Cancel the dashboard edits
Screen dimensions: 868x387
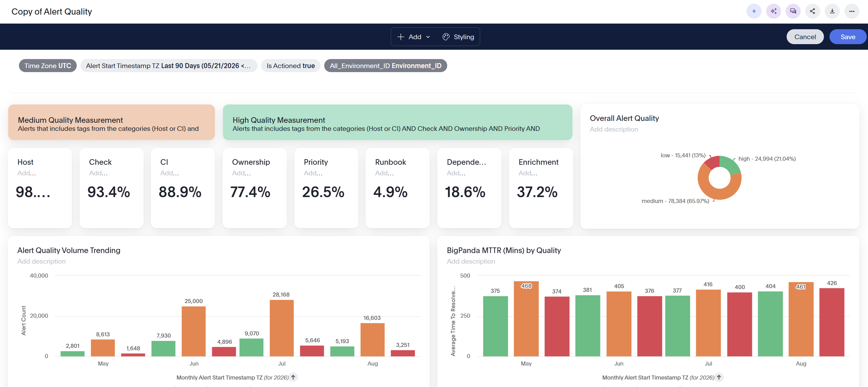805,37
